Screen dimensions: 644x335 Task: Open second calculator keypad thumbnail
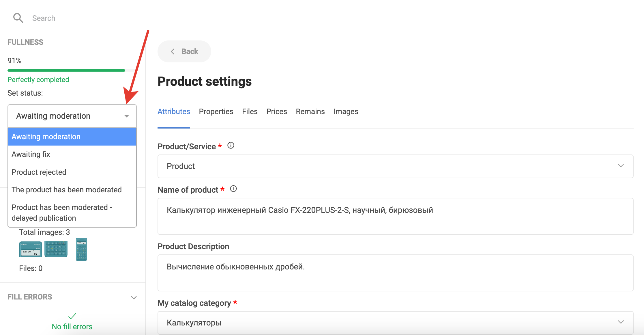(x=56, y=249)
